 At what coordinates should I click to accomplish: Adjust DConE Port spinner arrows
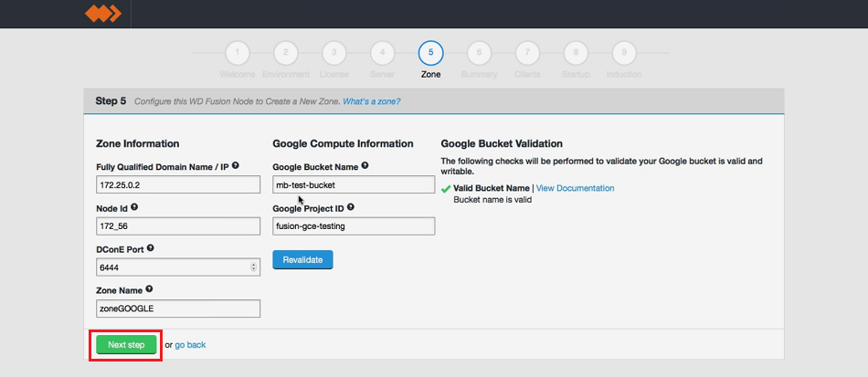click(253, 267)
